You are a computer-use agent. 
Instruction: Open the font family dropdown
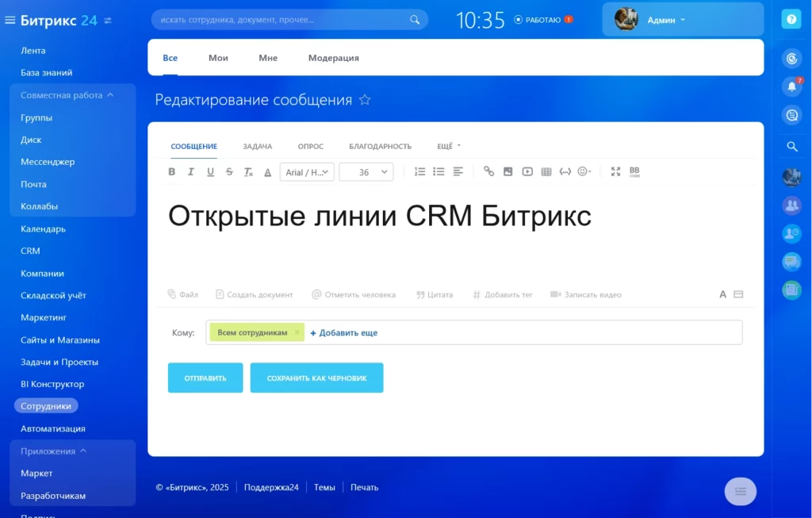pos(306,171)
